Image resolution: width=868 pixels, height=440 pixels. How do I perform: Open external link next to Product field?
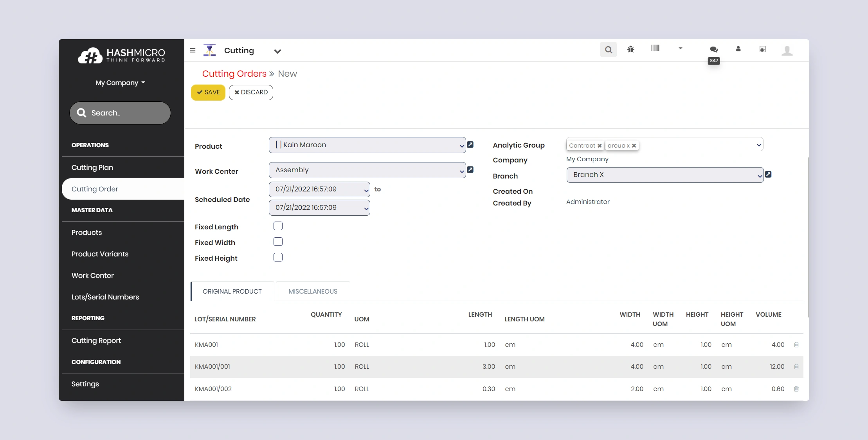click(x=470, y=145)
